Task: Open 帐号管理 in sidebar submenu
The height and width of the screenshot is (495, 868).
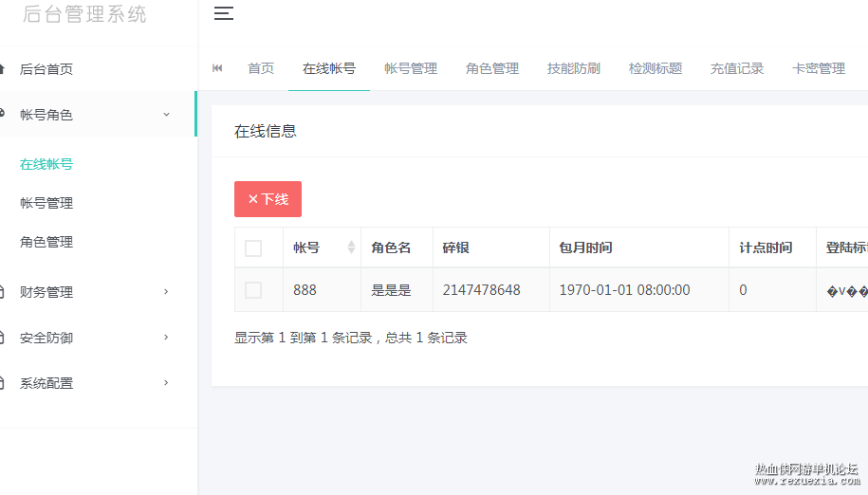Action: (46, 203)
